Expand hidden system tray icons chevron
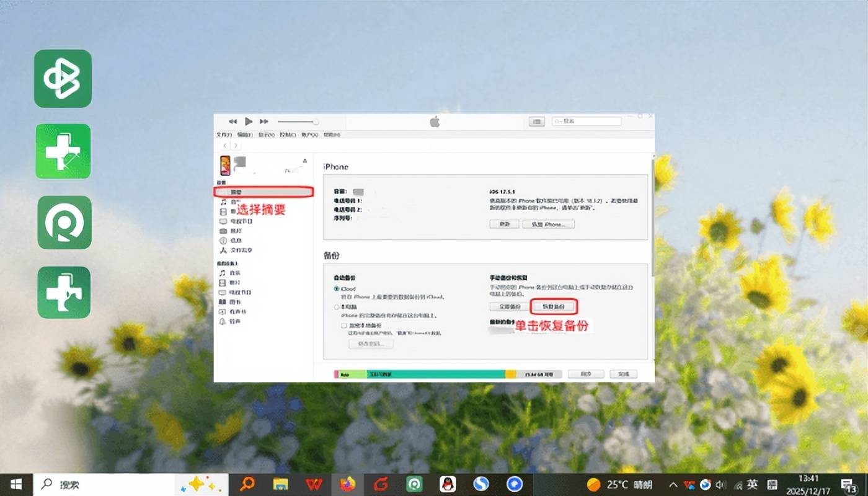This screenshot has width=868, height=496. coord(673,484)
